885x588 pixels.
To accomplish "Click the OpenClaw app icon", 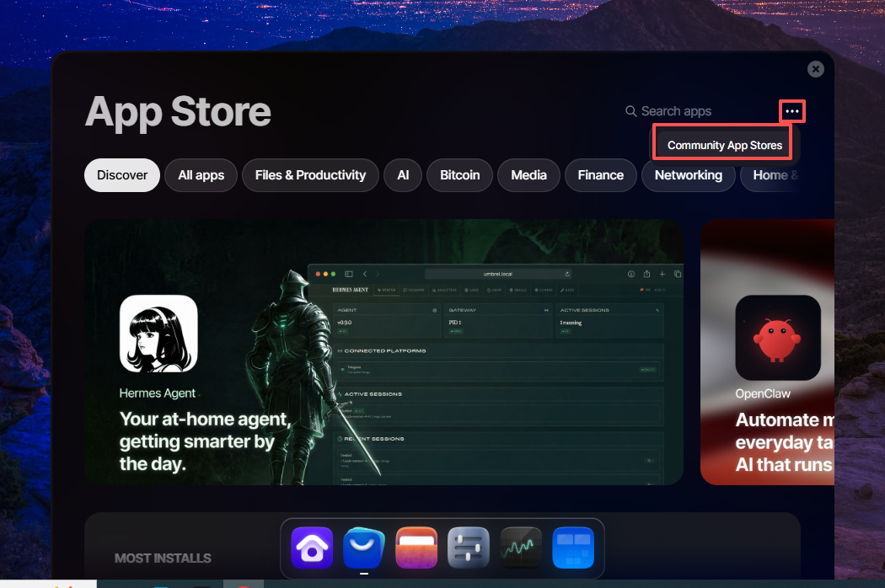I will coord(778,338).
